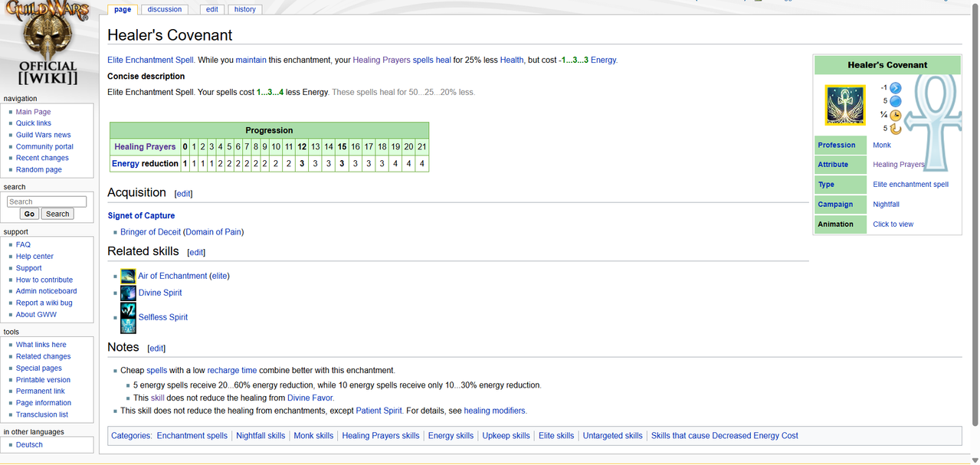This screenshot has height=465, width=980.
Task: Open the Bringer of Deceit link
Action: [x=150, y=232]
